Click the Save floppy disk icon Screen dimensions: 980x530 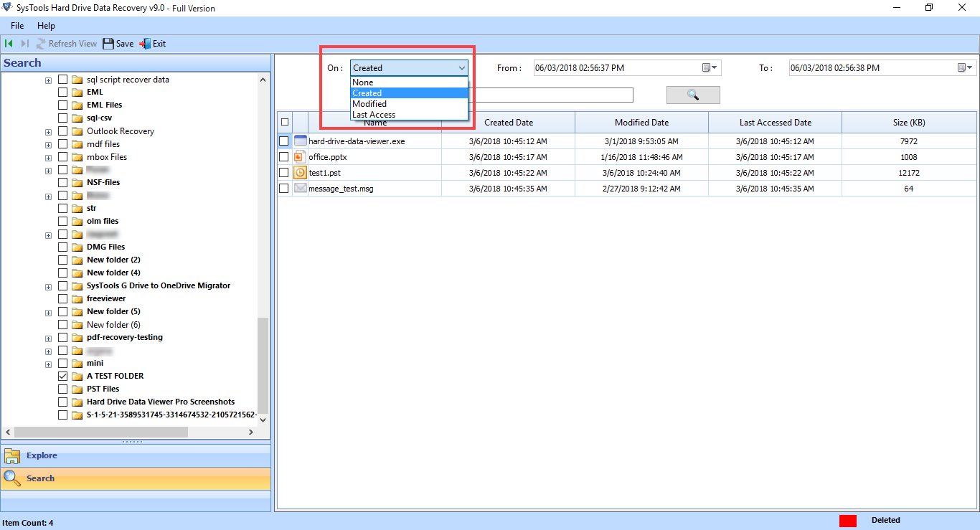click(107, 43)
